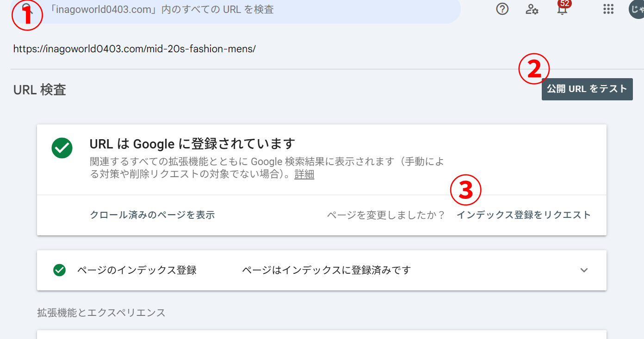Open notifications bell showing 52
644x339 pixels.
click(x=562, y=9)
